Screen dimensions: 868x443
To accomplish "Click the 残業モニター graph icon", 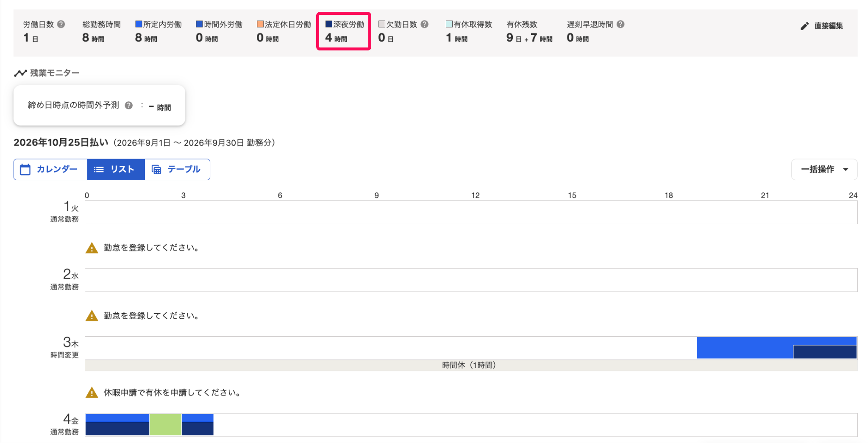I will (20, 73).
